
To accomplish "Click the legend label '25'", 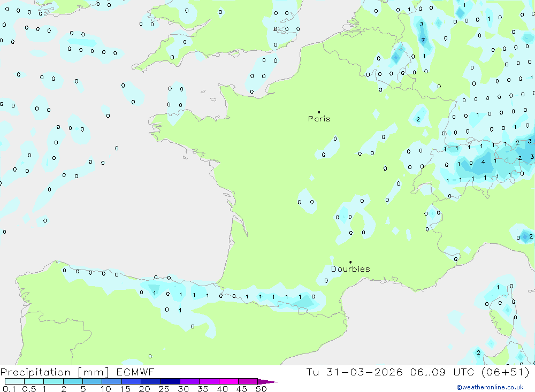I will click(164, 389).
